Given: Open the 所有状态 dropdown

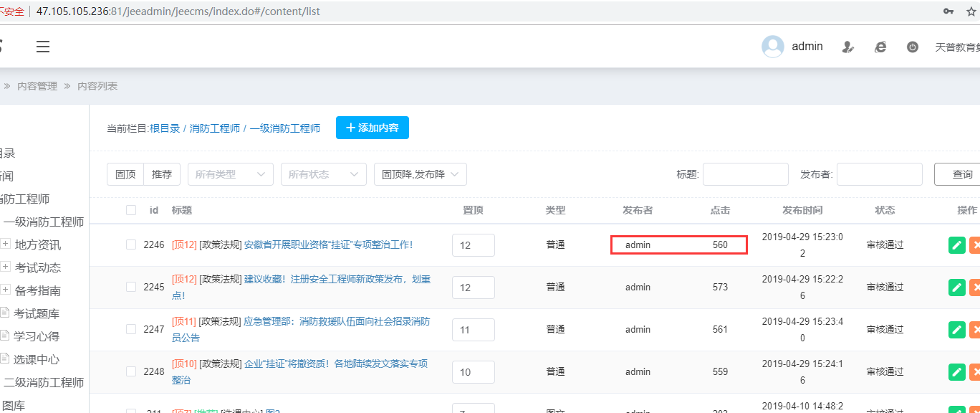Looking at the screenshot, I should click(324, 174).
